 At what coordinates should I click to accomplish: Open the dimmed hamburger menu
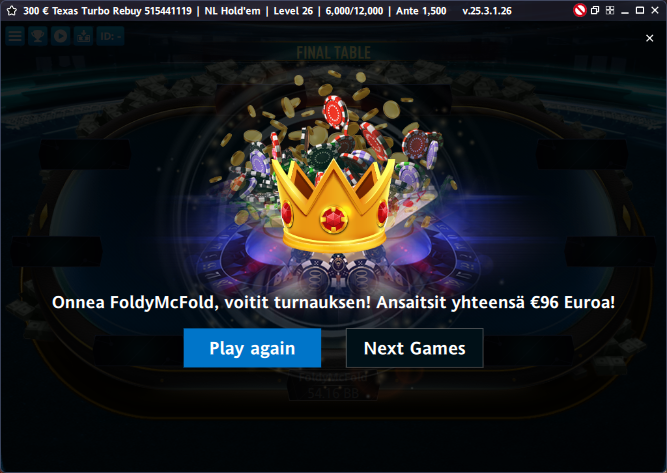click(x=15, y=36)
